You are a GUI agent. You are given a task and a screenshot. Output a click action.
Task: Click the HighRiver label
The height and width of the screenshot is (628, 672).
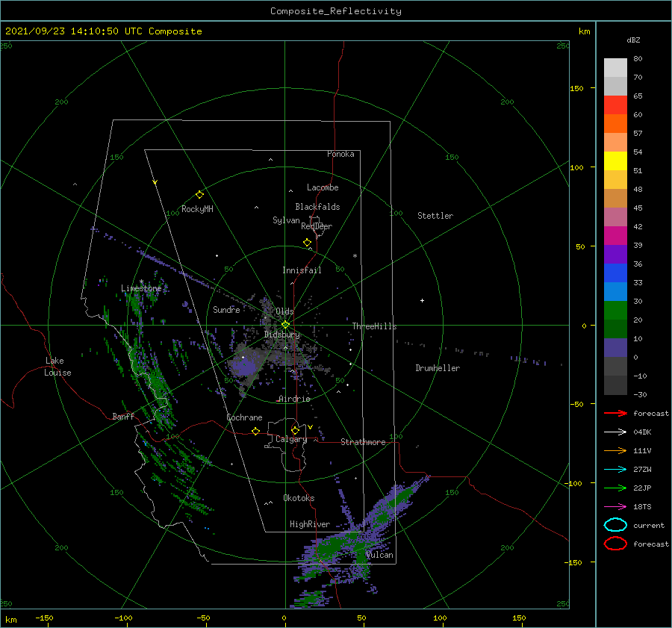coord(310,524)
